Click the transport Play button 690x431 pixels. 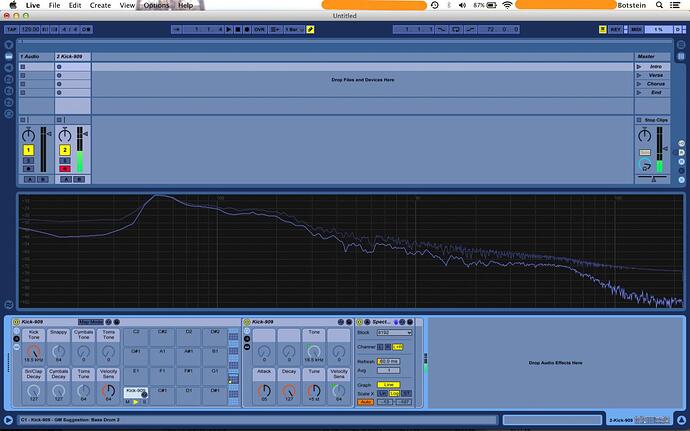coord(229,29)
